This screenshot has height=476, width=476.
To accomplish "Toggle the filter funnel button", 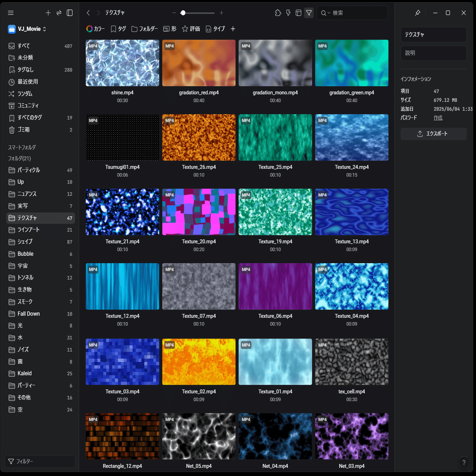I will click(309, 13).
